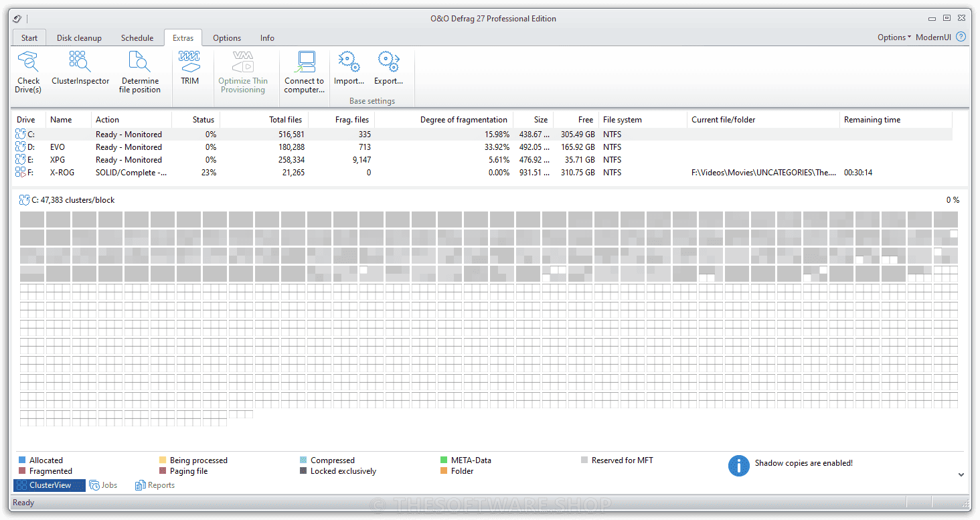
Task: Open the Options ribbon tab
Action: [x=227, y=38]
